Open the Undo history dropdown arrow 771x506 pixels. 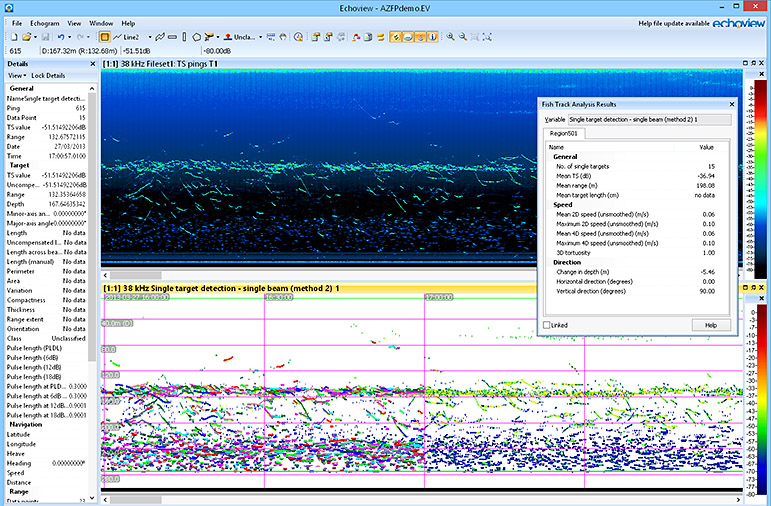click(69, 37)
